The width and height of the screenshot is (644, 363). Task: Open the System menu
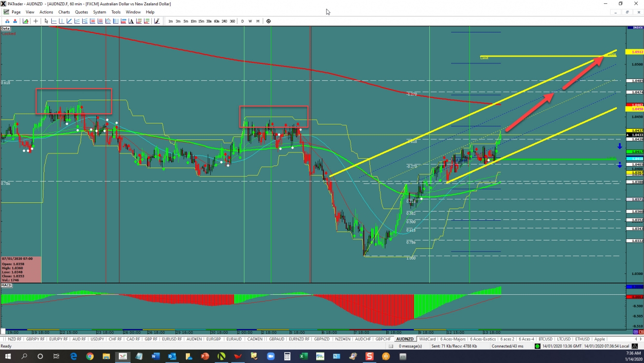pyautogui.click(x=100, y=12)
